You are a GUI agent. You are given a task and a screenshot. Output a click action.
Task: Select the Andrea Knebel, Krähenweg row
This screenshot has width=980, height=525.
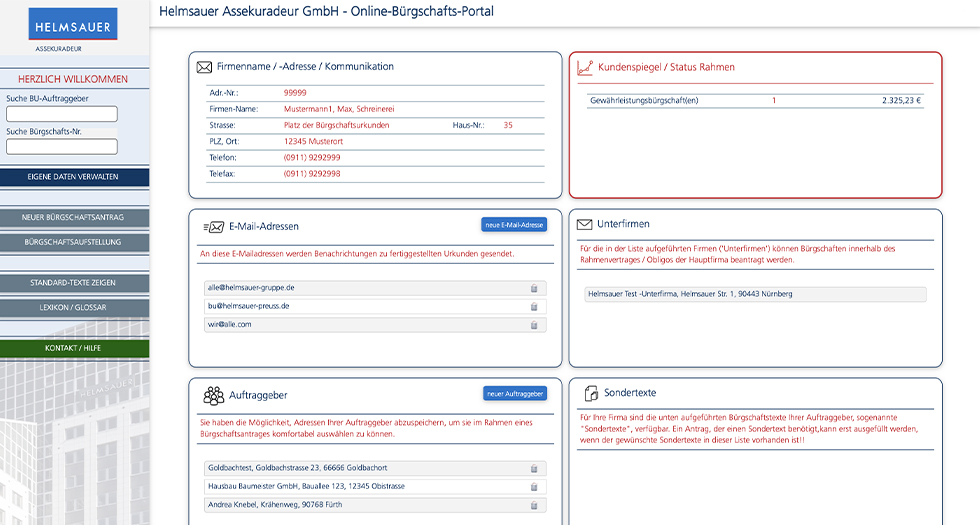[375, 505]
